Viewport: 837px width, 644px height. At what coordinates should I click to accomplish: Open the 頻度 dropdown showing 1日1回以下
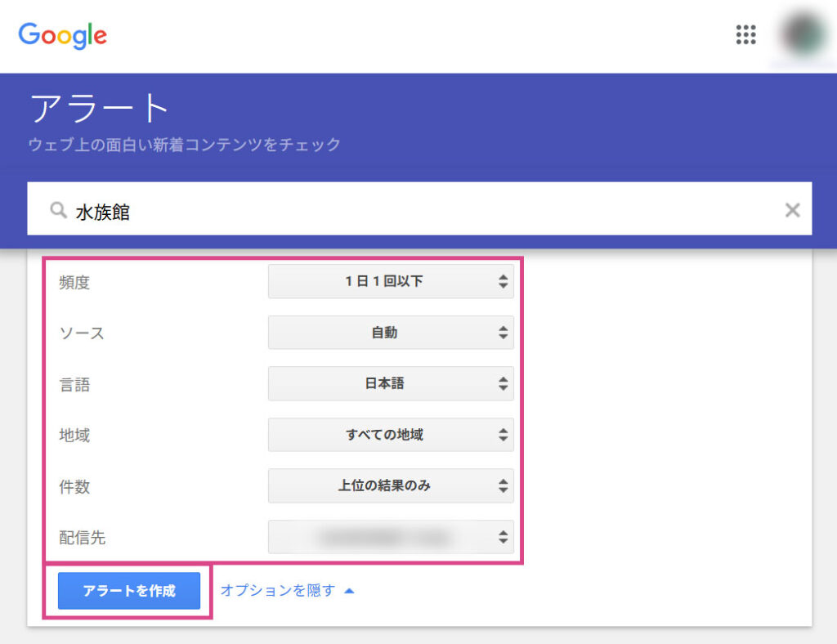tap(391, 282)
